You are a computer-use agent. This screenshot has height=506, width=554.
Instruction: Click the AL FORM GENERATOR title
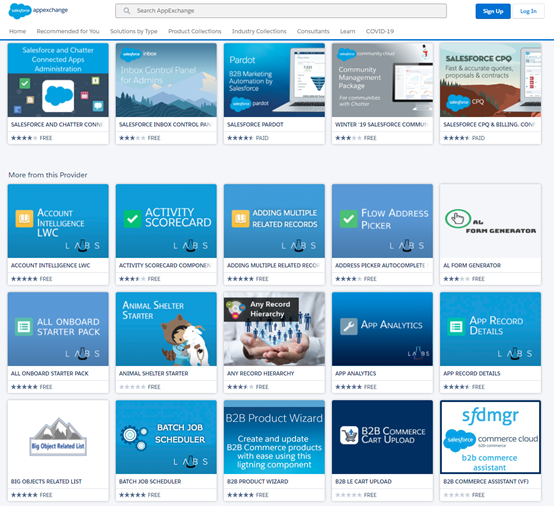point(472,265)
